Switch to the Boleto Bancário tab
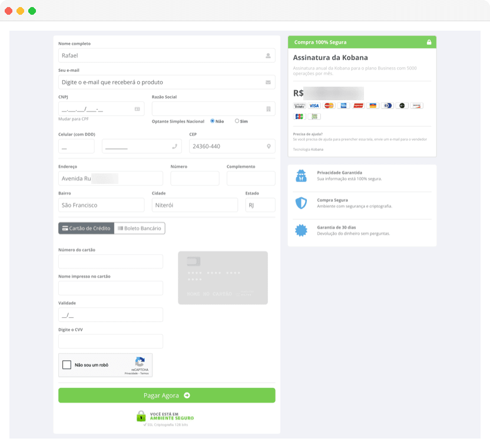This screenshot has height=448, width=490. tap(140, 228)
